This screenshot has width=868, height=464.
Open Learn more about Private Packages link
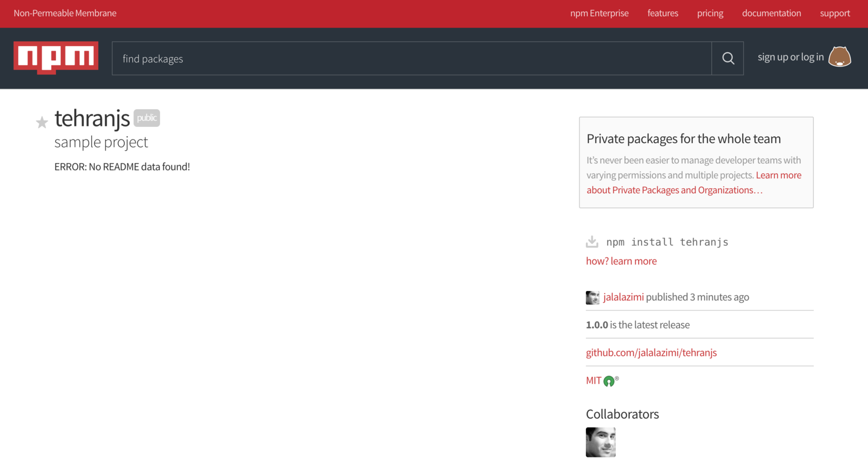point(694,183)
